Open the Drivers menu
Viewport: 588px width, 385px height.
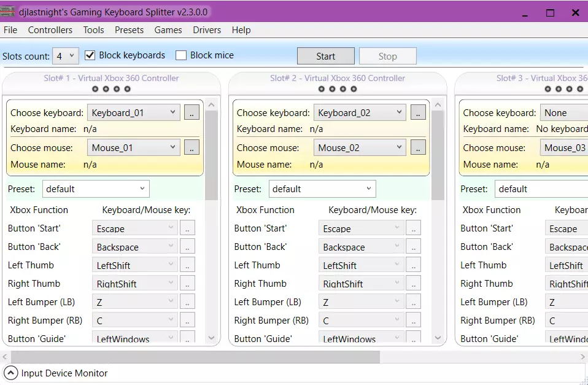coord(207,30)
